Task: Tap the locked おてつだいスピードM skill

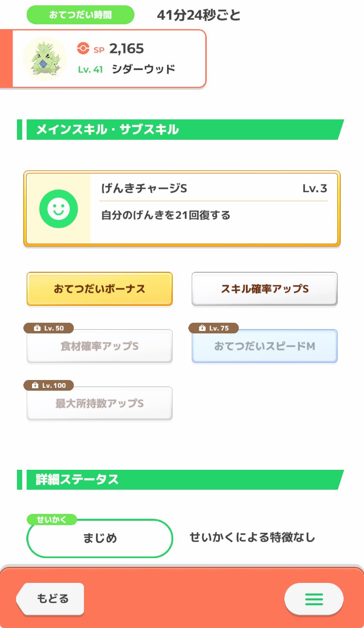Action: [x=265, y=347]
